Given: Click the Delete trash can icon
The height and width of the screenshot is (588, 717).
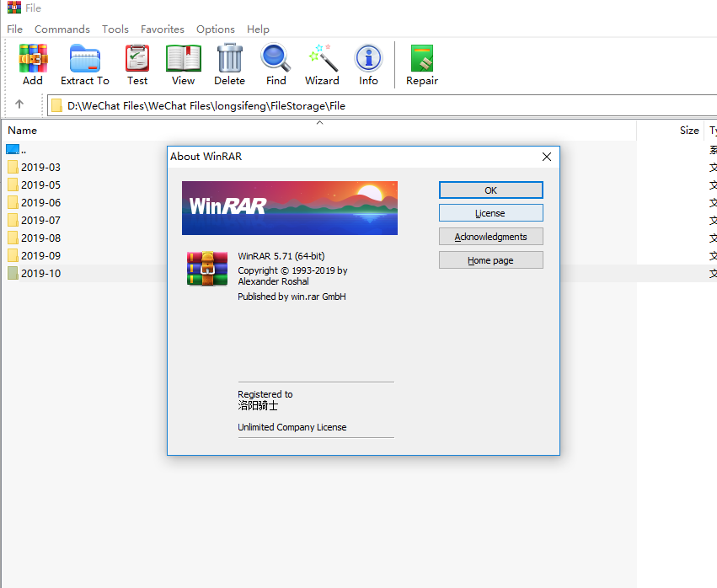Looking at the screenshot, I should click(x=229, y=60).
